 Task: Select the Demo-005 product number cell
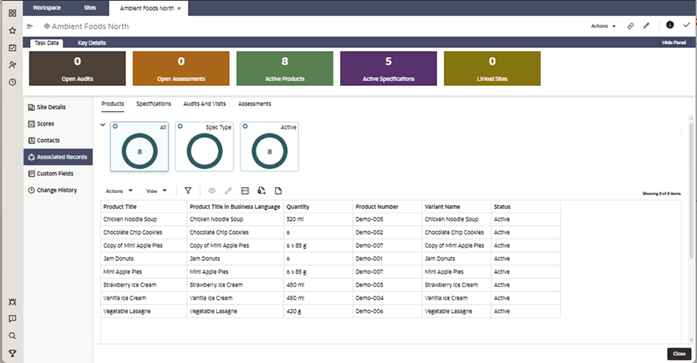point(387,219)
